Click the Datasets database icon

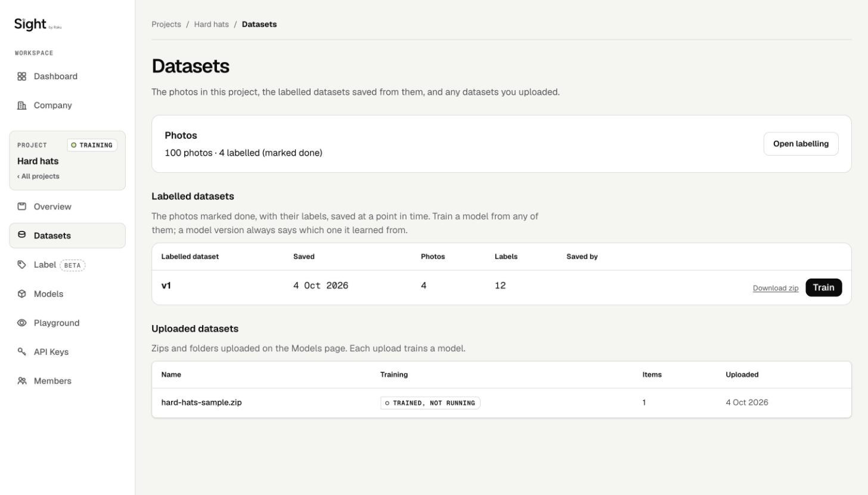[21, 236]
